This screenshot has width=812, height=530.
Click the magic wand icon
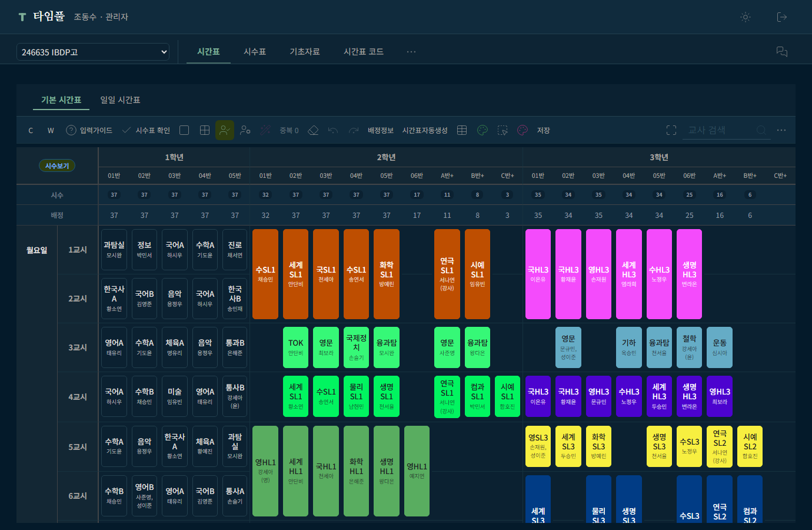pos(266,130)
